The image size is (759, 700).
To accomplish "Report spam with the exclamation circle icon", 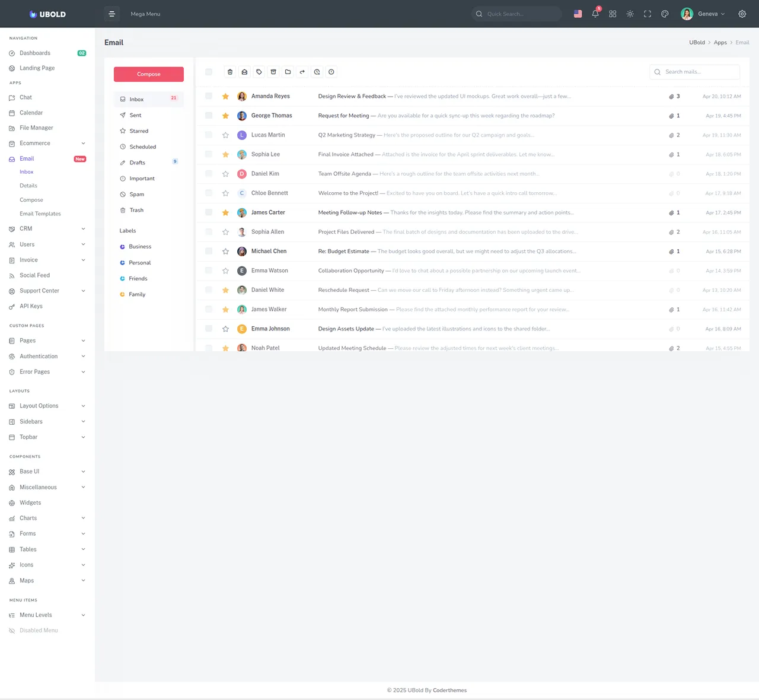I will 331,72.
